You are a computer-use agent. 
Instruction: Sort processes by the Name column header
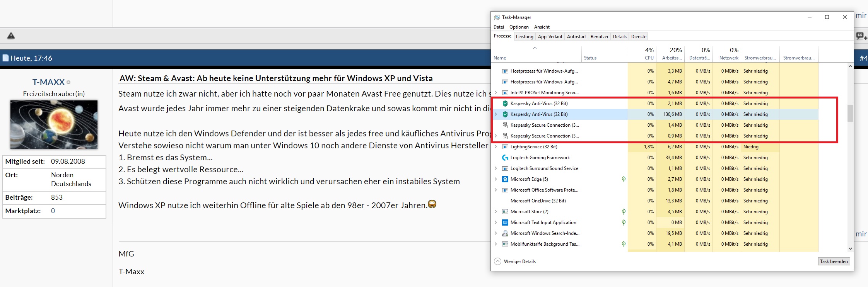click(537, 54)
